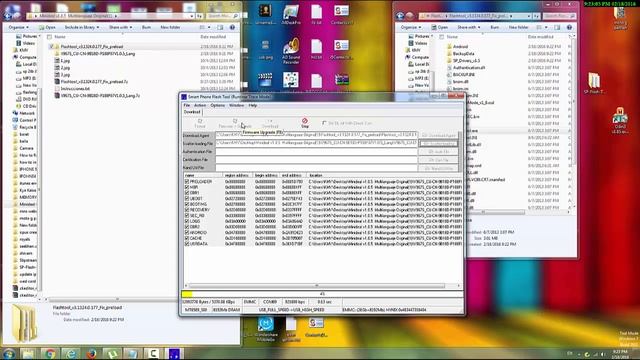
Task: Click the Authentication File input field
Action: [x=317, y=152]
